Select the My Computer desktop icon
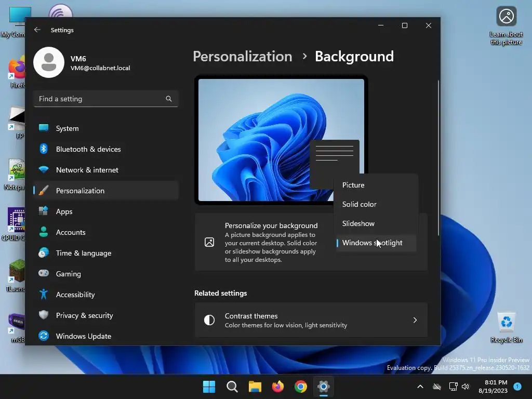The height and width of the screenshot is (399, 532). click(14, 22)
